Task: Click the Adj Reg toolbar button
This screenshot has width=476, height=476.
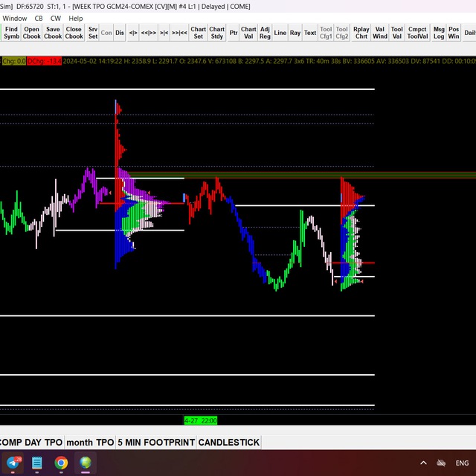Action: coord(265,33)
